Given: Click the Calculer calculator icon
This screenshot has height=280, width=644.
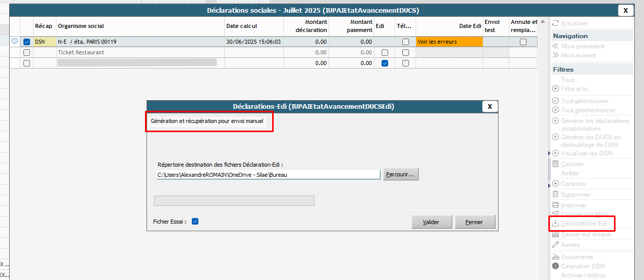Looking at the screenshot, I should (x=555, y=164).
